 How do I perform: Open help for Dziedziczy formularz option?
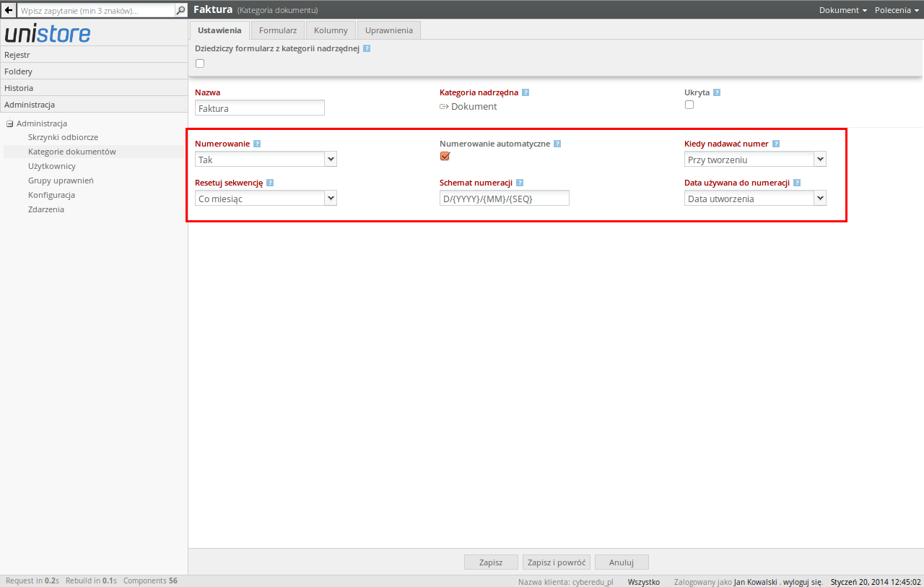tap(367, 48)
